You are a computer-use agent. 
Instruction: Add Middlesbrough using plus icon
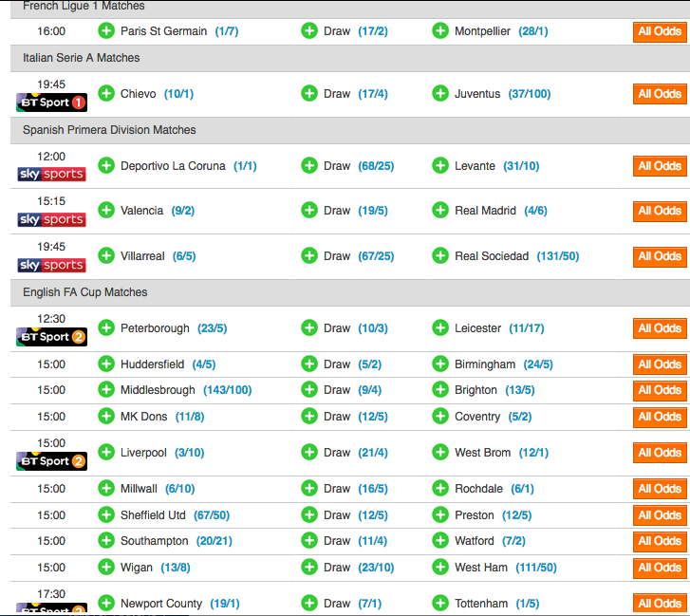pyautogui.click(x=106, y=389)
